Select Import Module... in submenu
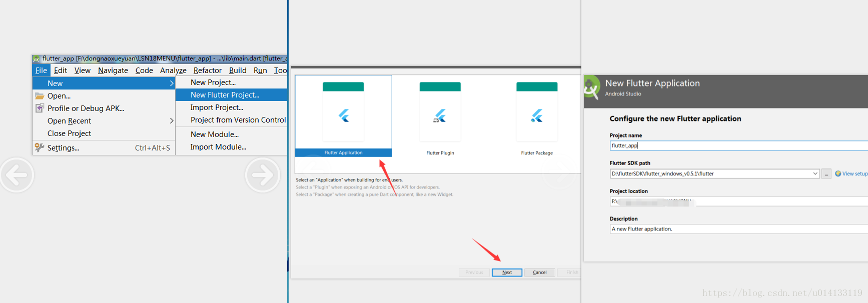The image size is (868, 303). 232,147
